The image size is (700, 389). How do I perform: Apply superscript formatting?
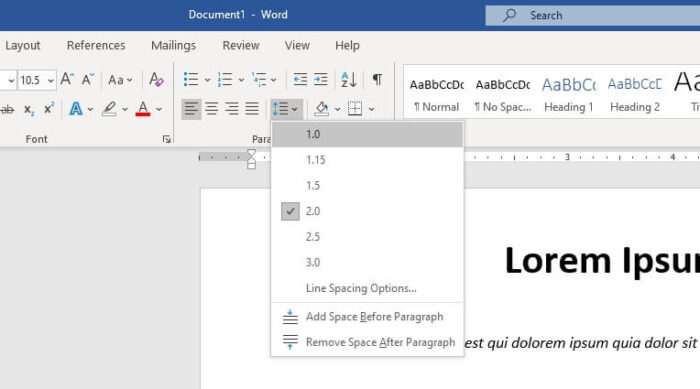click(49, 109)
